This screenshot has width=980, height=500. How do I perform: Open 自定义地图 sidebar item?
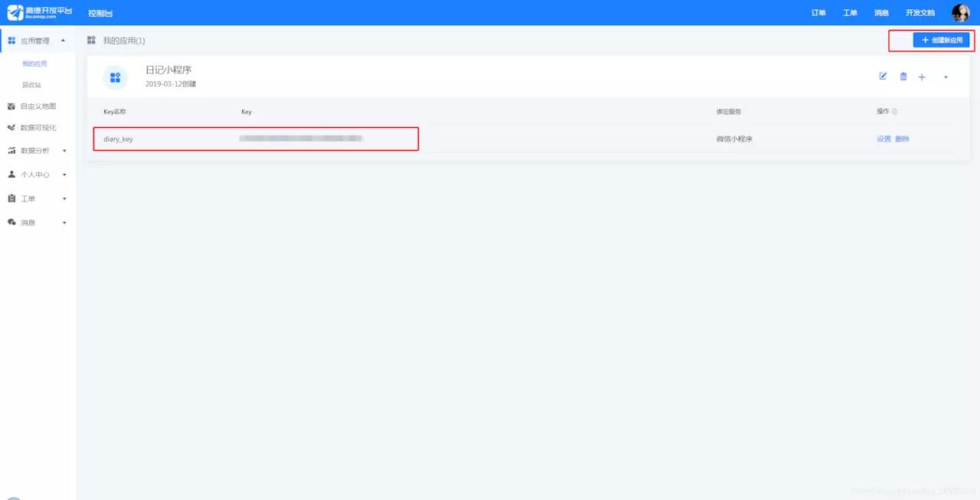point(38,106)
